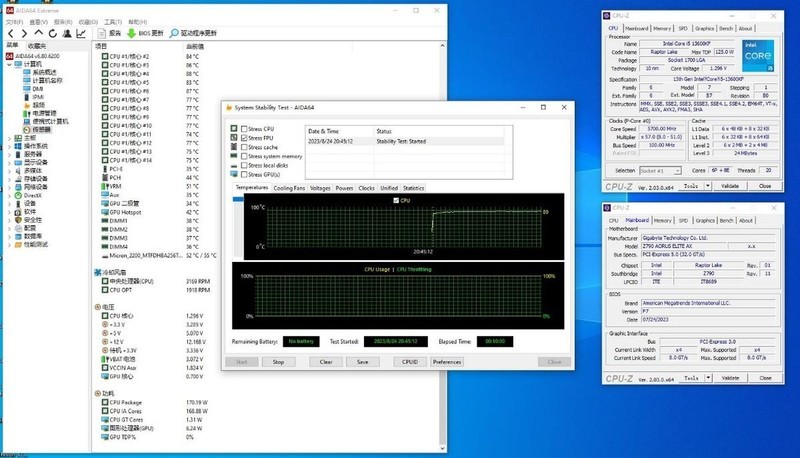
Task: Click the user profile toolbar icon
Action: [x=69, y=32]
